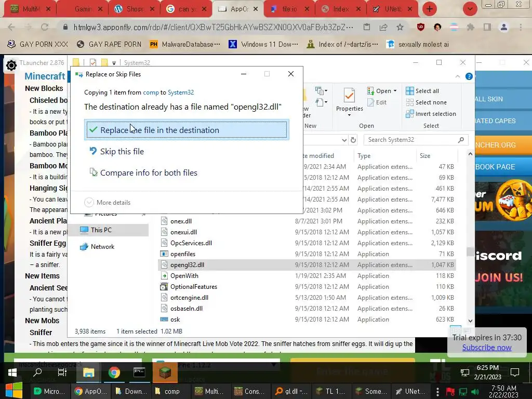Screen dimensions: 532x399
Task: Open the quick access toolbar dropdown
Action: 114,63
